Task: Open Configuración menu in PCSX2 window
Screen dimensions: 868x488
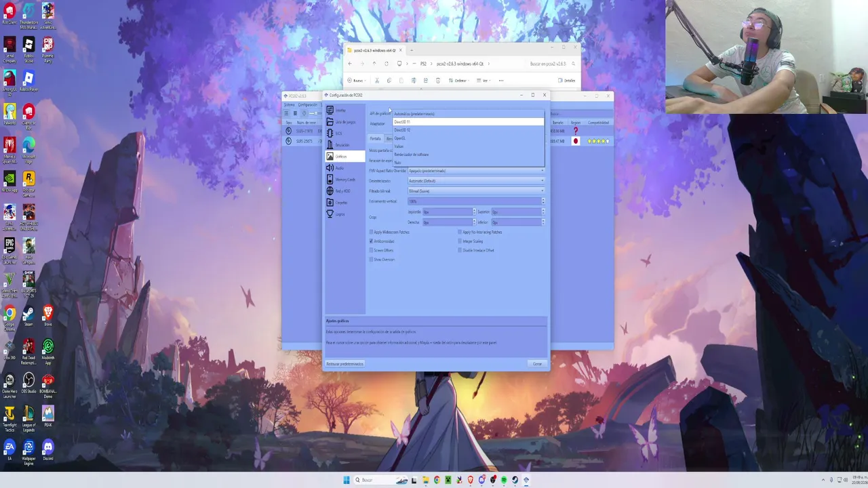Action: tap(308, 105)
